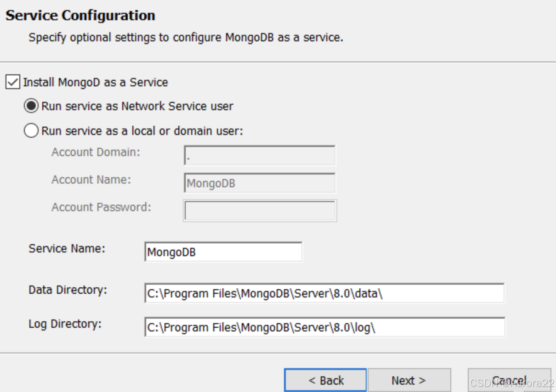556x392 pixels.
Task: Cancel the MongoDB installation
Action: click(x=509, y=380)
